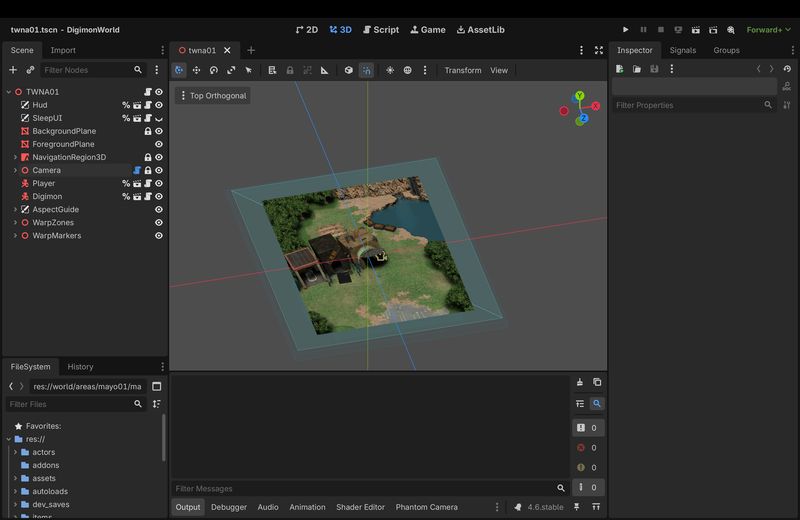800x520 pixels.
Task: Switch to the Script workspace
Action: [x=381, y=30]
